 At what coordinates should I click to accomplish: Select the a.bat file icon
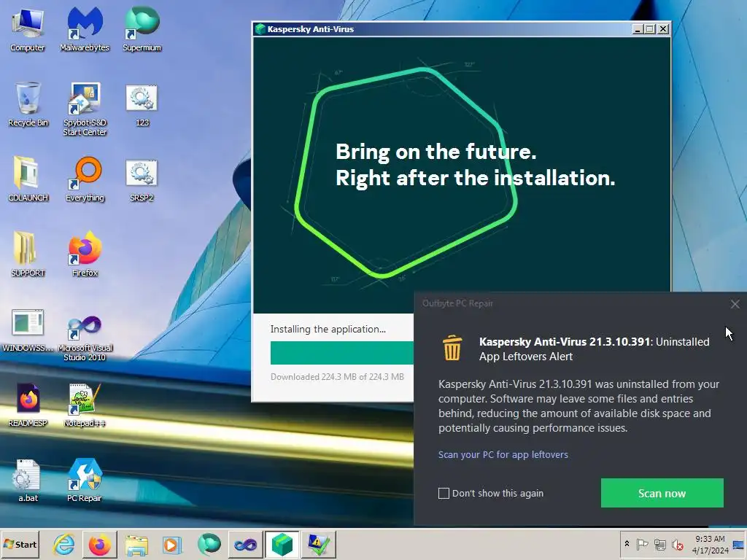tap(28, 480)
